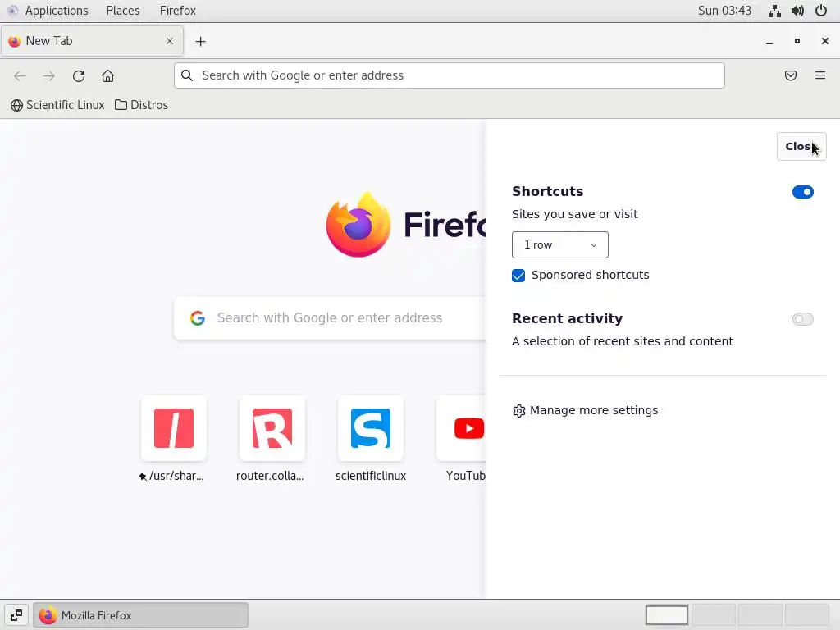Open a new tab with plus button
The image size is (840, 630).
point(200,41)
